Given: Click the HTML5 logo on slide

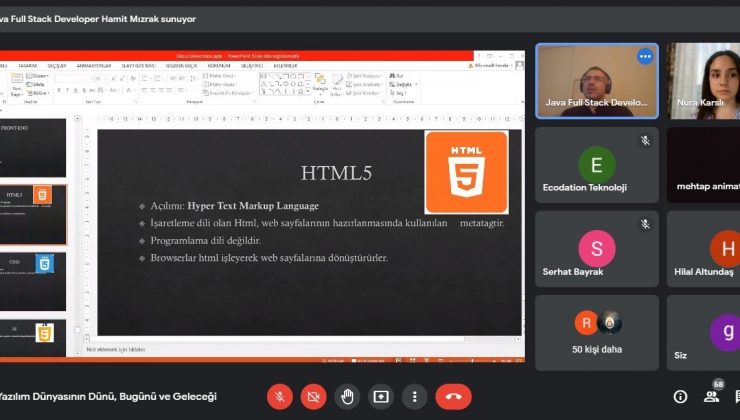Looking at the screenshot, I should point(465,172).
